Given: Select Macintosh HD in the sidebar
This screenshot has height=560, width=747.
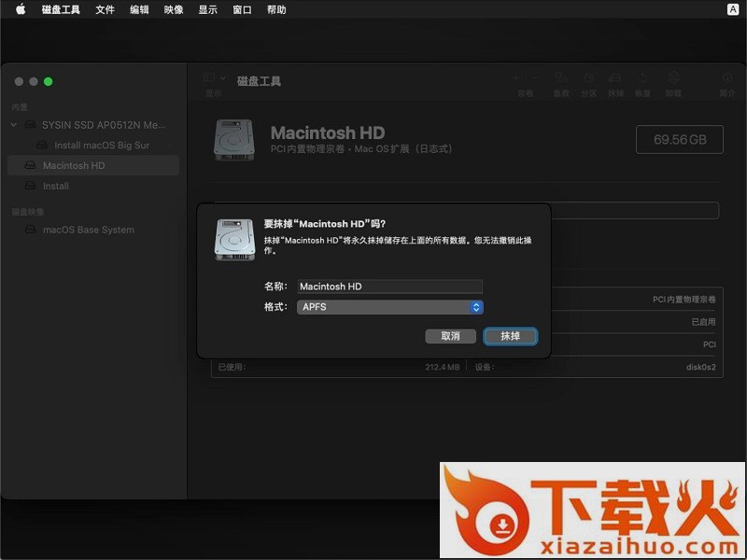Looking at the screenshot, I should 93,165.
